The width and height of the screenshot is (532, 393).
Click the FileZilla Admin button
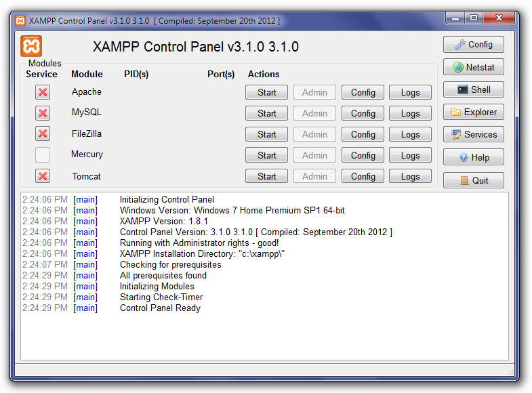[x=315, y=134]
